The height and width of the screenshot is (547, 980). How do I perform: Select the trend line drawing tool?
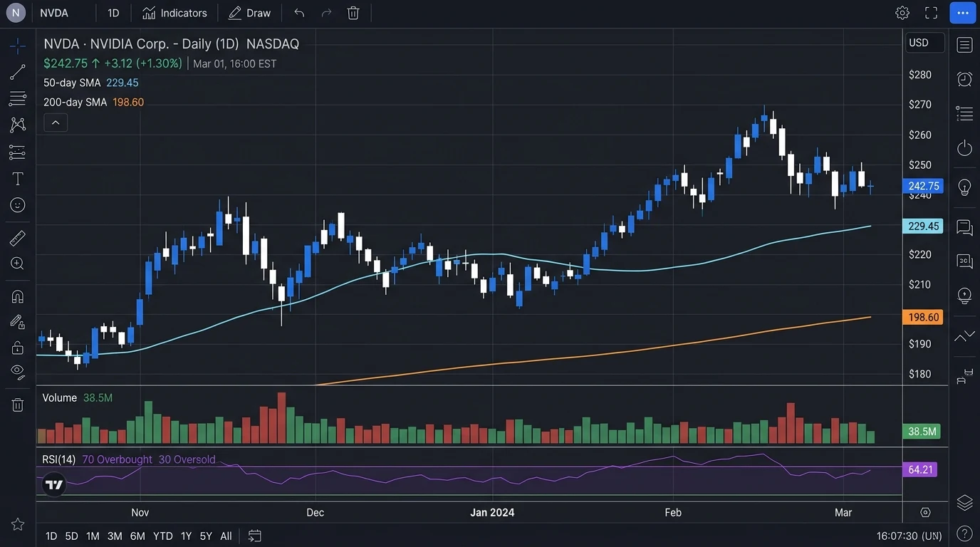click(x=18, y=72)
